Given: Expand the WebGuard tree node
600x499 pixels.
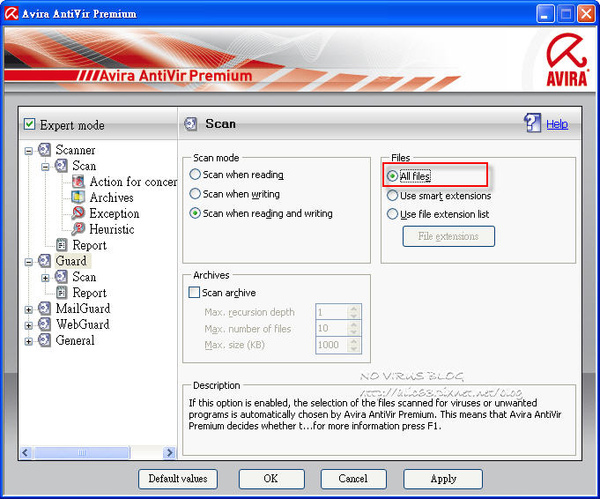Looking at the screenshot, I should pos(29,326).
